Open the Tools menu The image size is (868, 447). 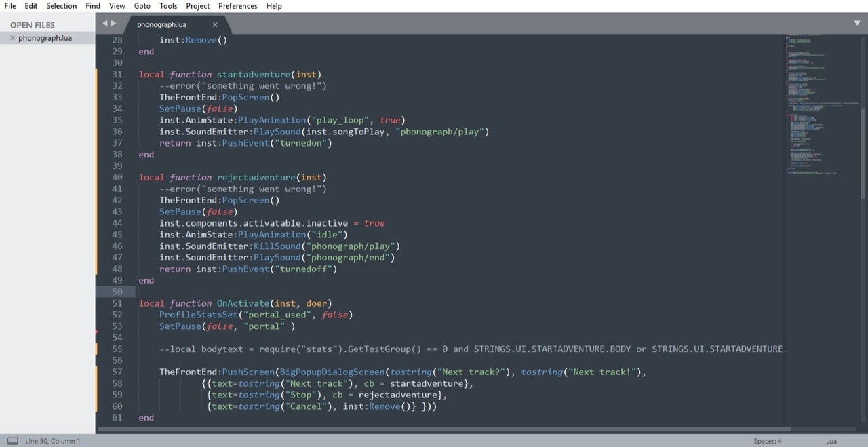click(x=168, y=6)
